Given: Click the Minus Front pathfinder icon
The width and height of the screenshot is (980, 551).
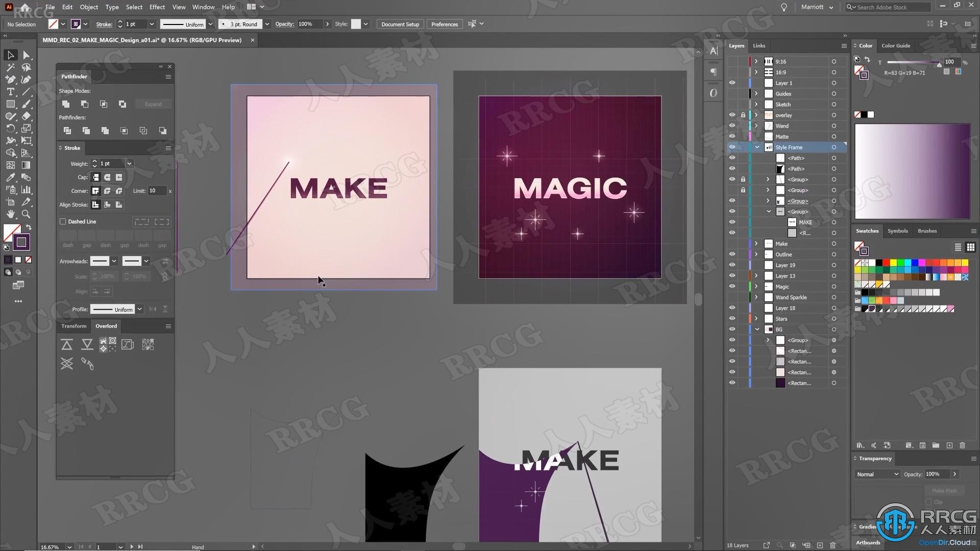Looking at the screenshot, I should (x=84, y=104).
